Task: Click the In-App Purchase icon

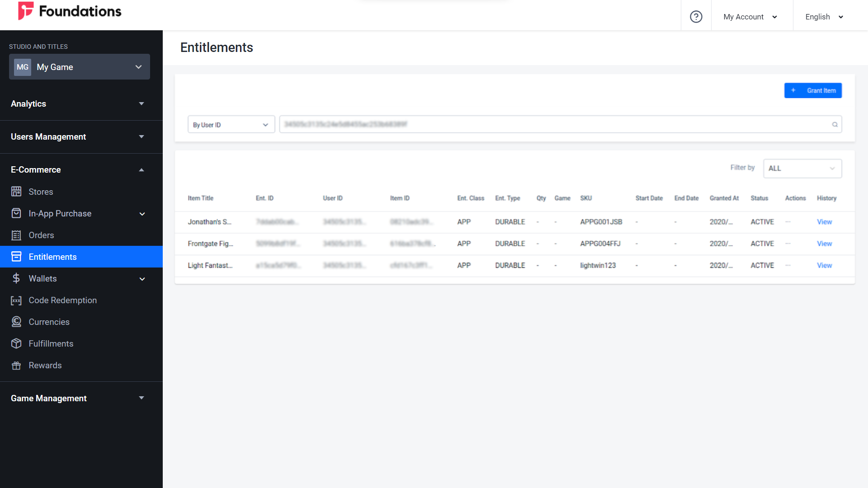Action: (17, 213)
